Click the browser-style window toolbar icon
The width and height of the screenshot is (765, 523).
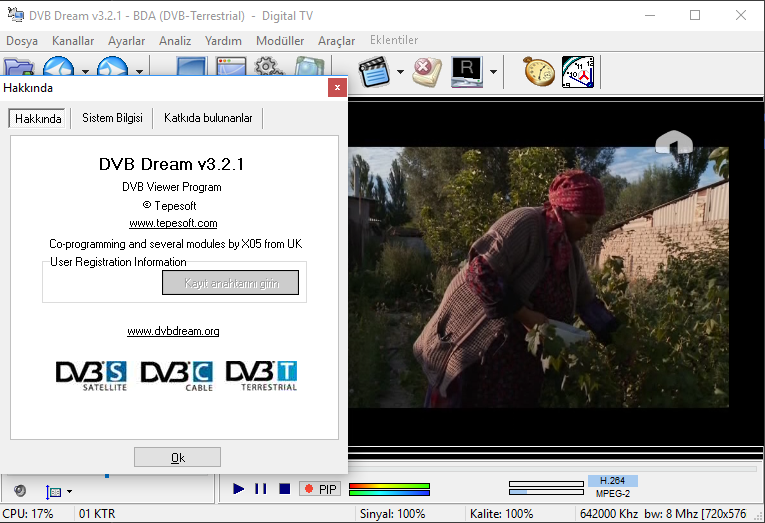click(x=231, y=67)
